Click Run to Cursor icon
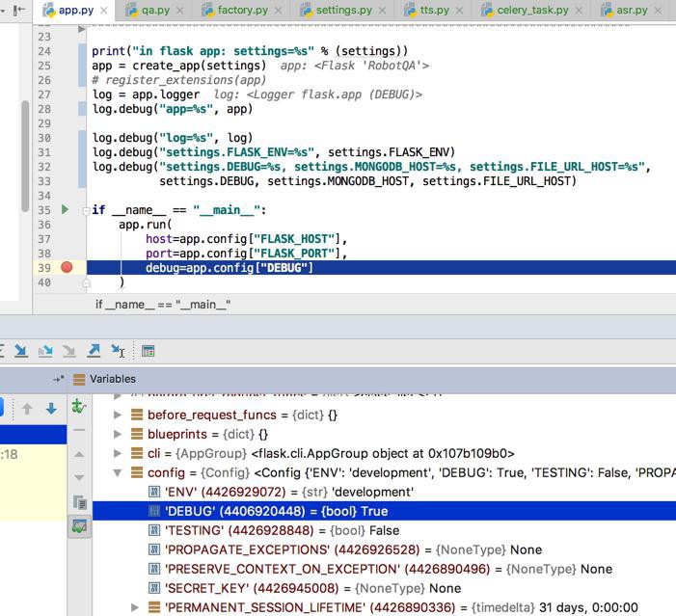676x616 pixels. [118, 351]
